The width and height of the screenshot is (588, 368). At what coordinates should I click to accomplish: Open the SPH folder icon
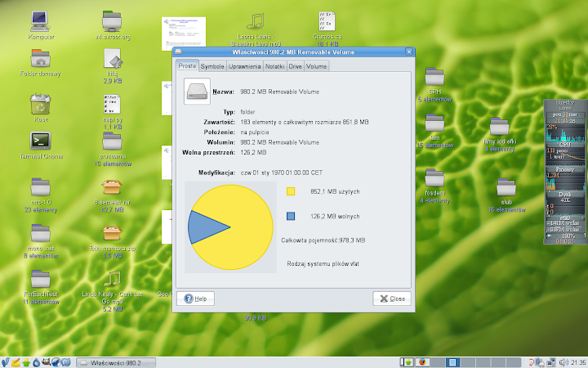coord(434,76)
